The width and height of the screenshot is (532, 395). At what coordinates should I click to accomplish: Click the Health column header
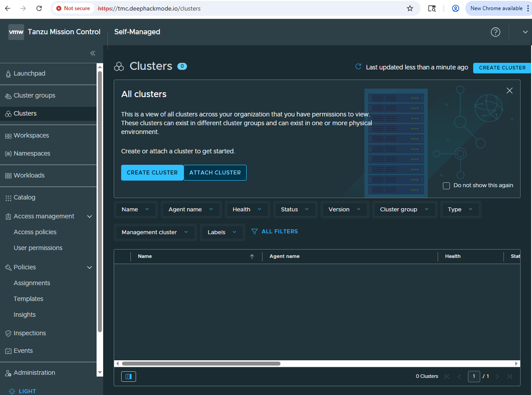pos(453,256)
